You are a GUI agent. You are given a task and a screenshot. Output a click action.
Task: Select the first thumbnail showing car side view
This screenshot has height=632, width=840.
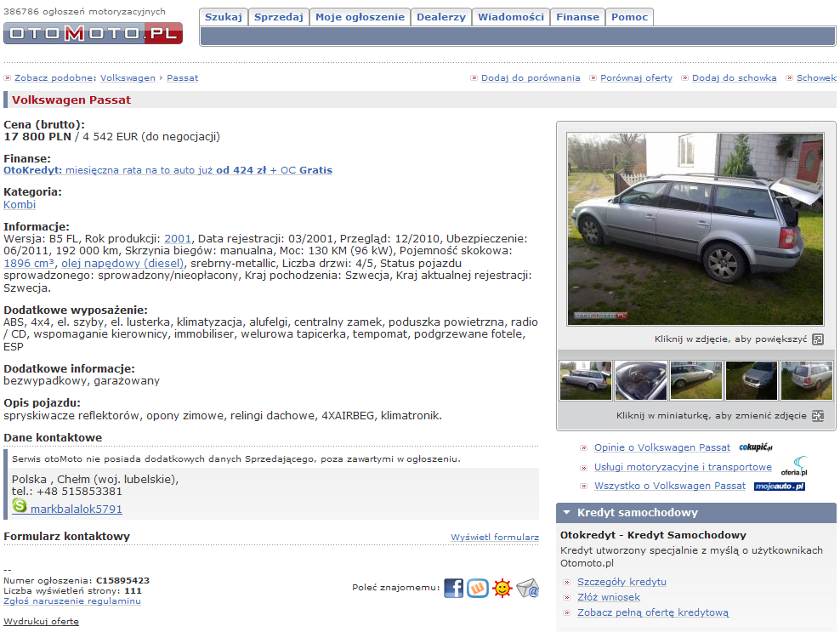tap(586, 380)
